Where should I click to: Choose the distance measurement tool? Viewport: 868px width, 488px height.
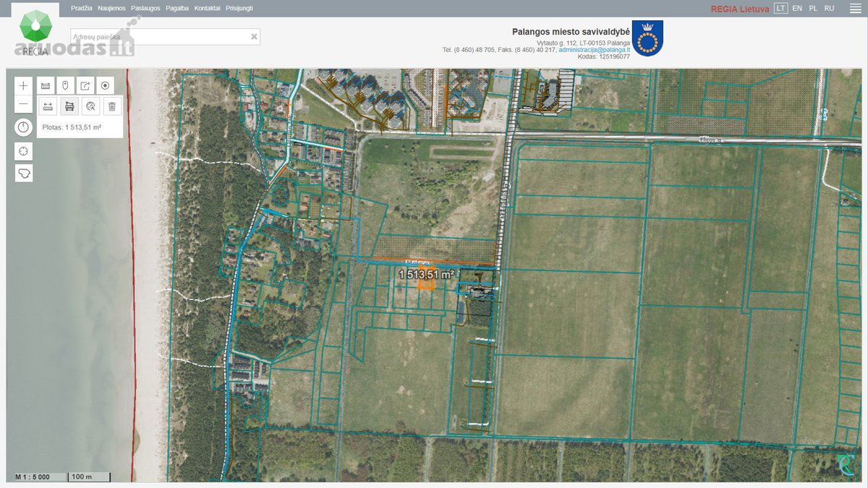click(x=48, y=106)
